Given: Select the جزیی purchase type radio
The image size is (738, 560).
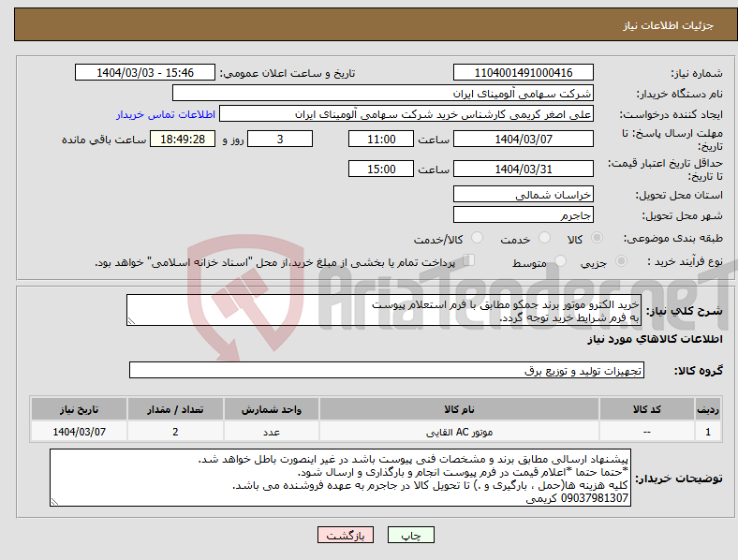Looking at the screenshot, I should [x=621, y=261].
